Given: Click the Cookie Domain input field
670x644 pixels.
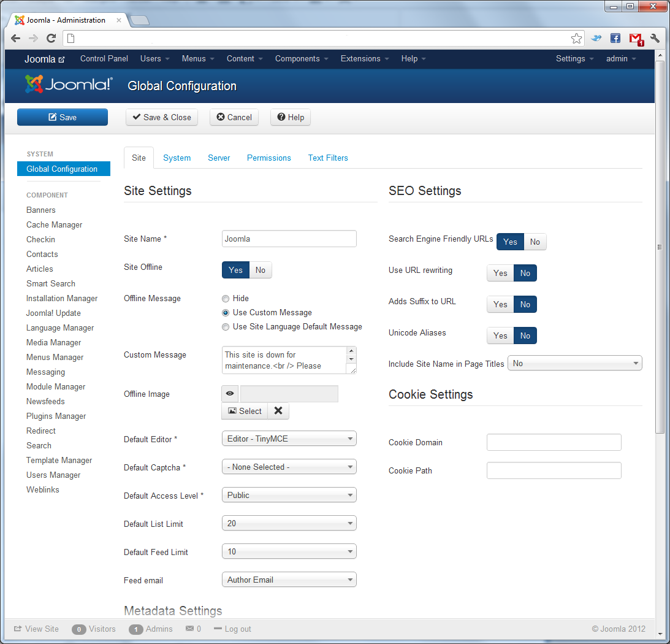Looking at the screenshot, I should [x=554, y=442].
